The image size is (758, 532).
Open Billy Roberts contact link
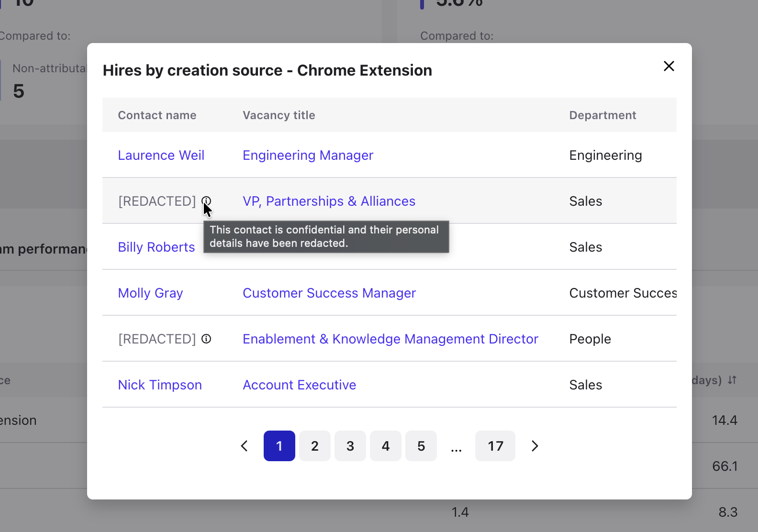click(156, 247)
